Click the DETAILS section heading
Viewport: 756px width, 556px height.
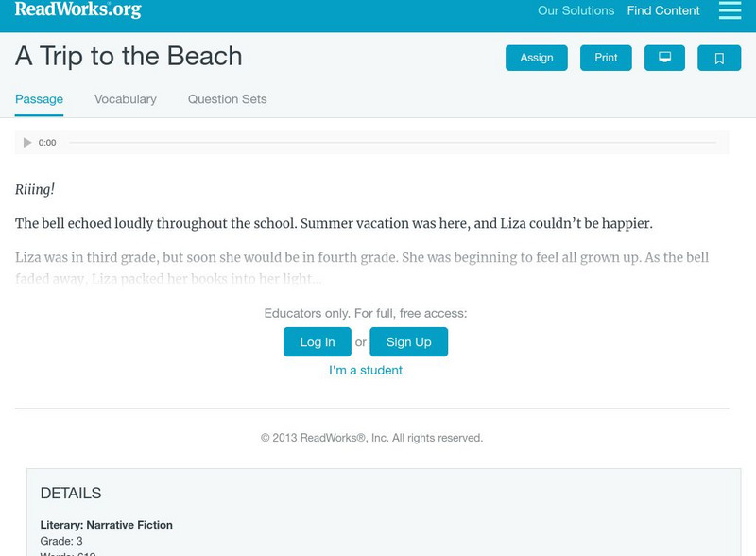pos(71,494)
